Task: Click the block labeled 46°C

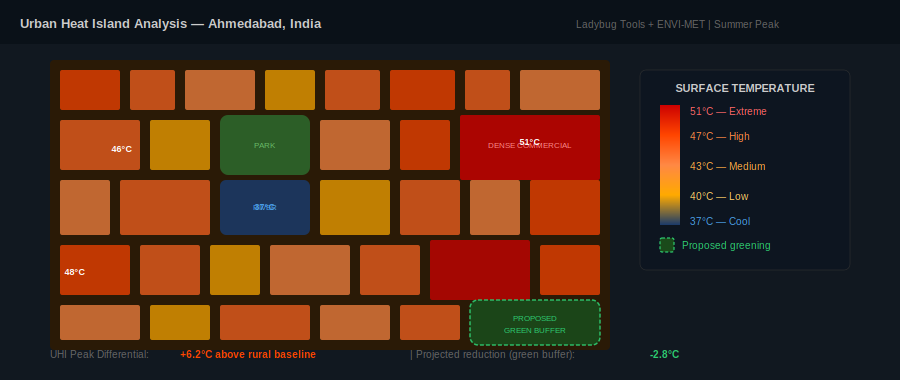Action: pyautogui.click(x=100, y=145)
